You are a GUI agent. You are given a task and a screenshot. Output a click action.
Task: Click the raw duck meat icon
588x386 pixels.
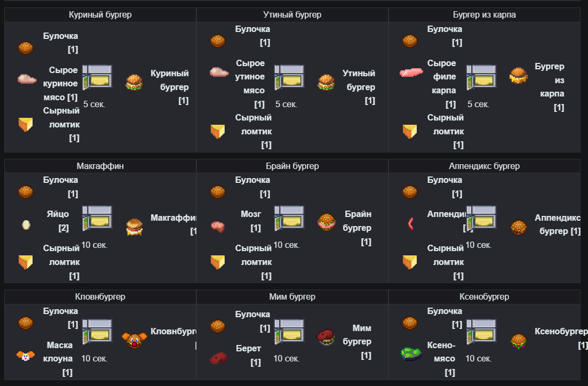tap(219, 72)
